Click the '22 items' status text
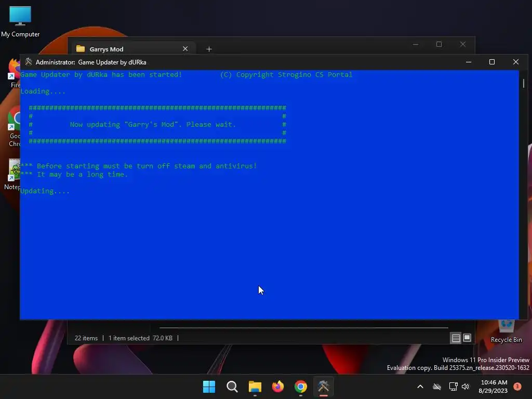 tap(86, 338)
